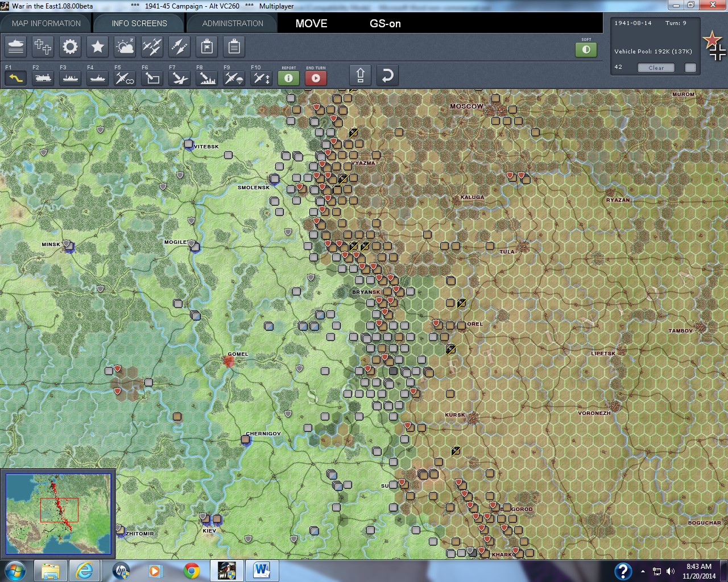The width and height of the screenshot is (728, 582).
Task: Click the Vitebsk city label
Action: (x=206, y=147)
